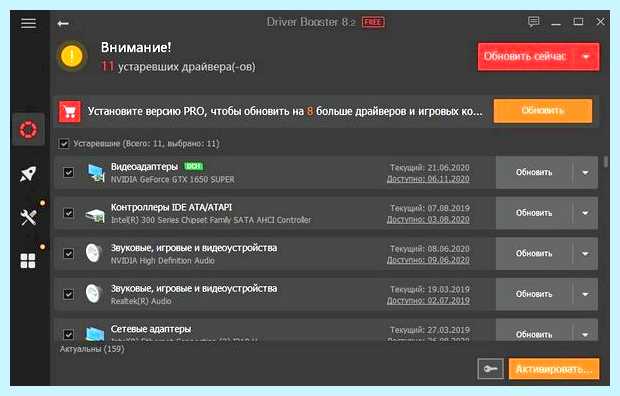The height and width of the screenshot is (396, 620).
Task: Click the red shopping cart icon
Action: tap(70, 112)
